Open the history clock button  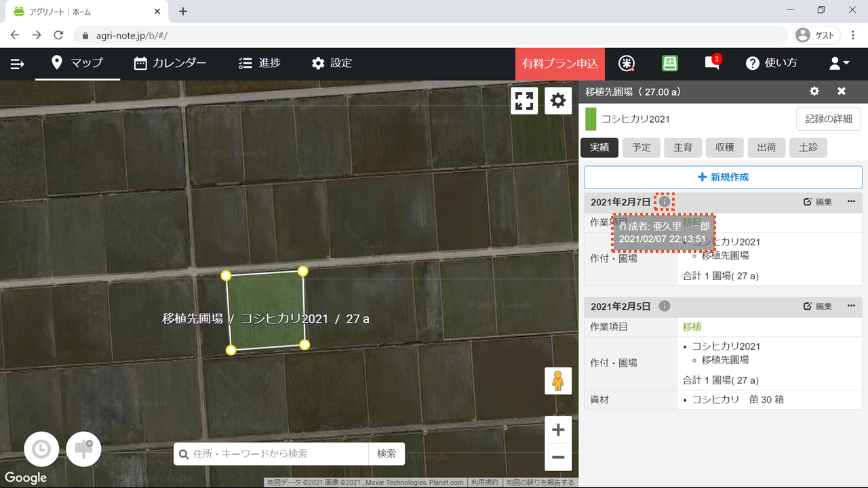point(41,449)
